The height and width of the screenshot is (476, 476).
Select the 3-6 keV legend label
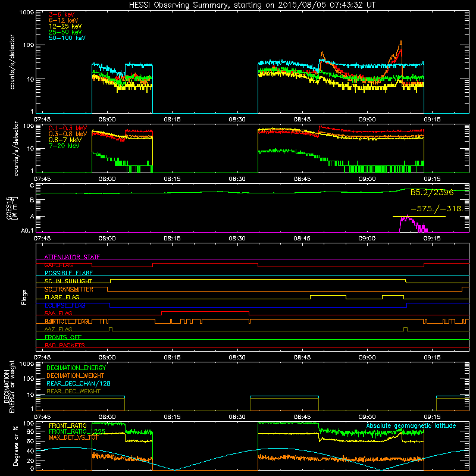click(x=62, y=14)
